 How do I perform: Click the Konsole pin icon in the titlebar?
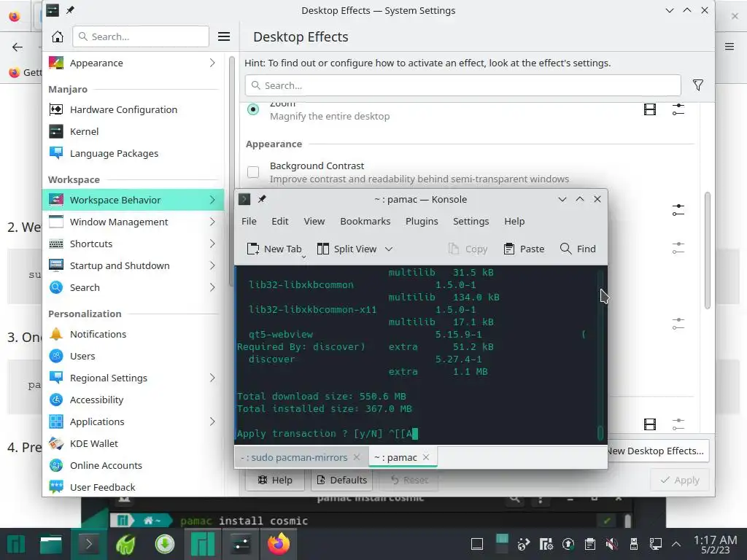[262, 199]
